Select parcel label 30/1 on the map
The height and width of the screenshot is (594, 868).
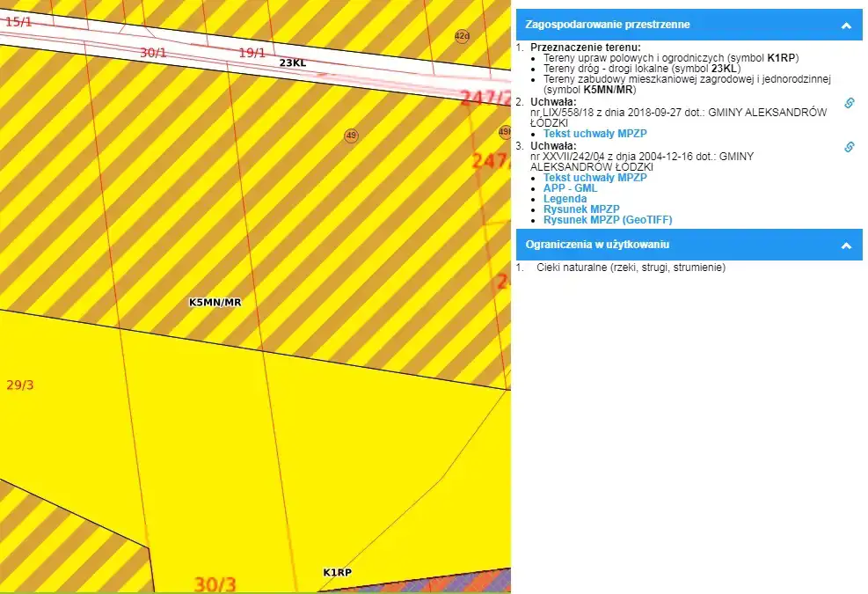pos(153,53)
